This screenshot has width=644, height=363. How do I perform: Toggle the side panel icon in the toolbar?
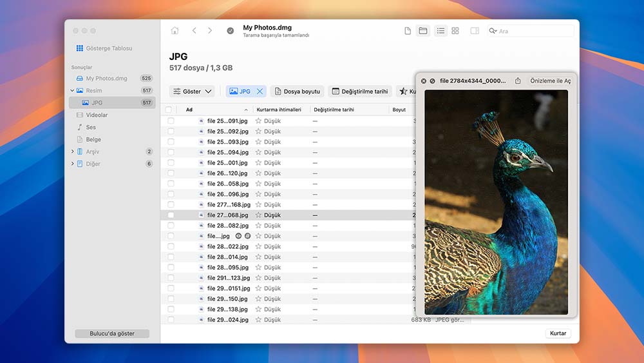(475, 31)
